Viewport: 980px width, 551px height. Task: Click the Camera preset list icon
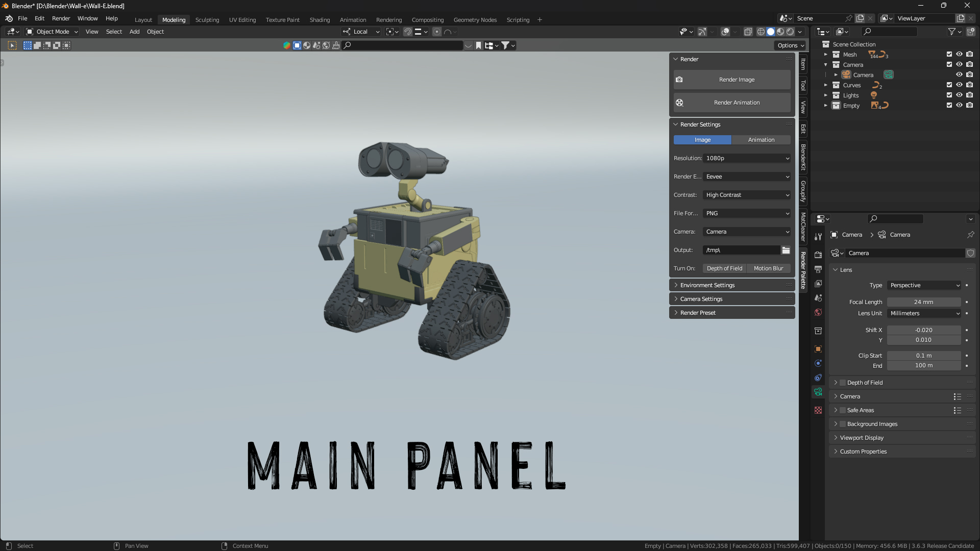coord(957,396)
